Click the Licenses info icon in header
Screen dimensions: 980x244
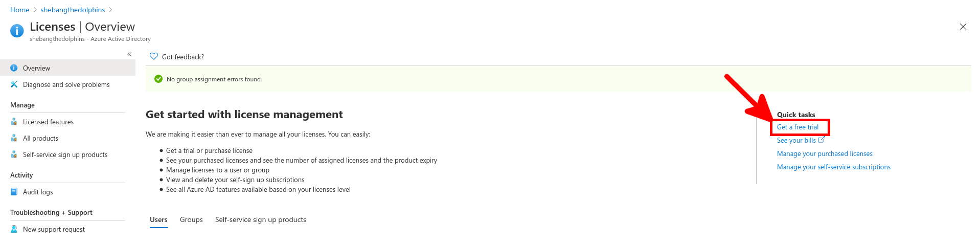(17, 31)
